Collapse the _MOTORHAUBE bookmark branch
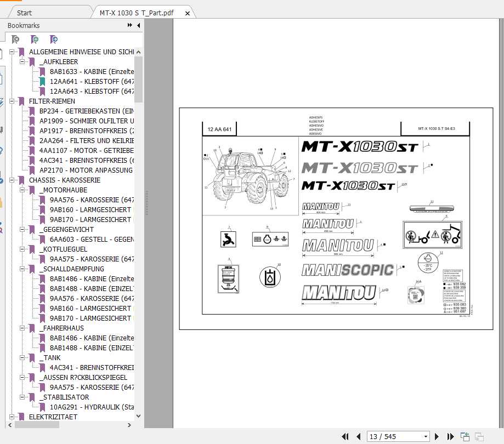Screen dimensions: 504x444 pos(22,190)
